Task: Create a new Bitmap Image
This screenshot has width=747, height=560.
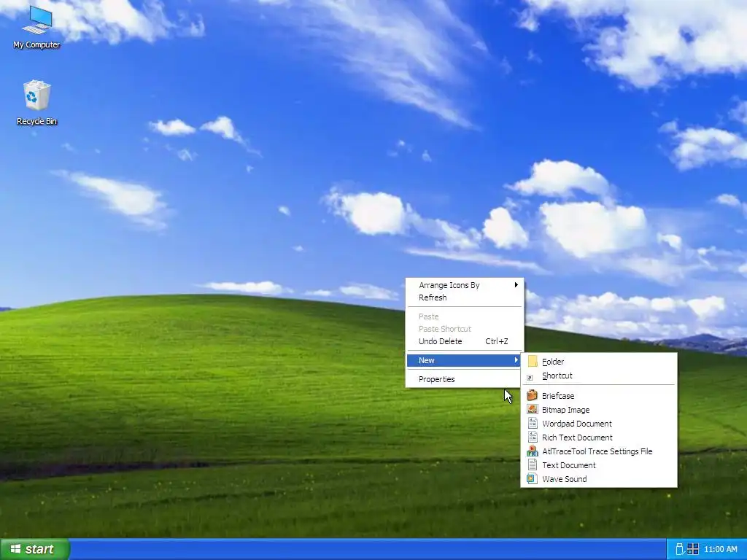Action: coord(599,410)
